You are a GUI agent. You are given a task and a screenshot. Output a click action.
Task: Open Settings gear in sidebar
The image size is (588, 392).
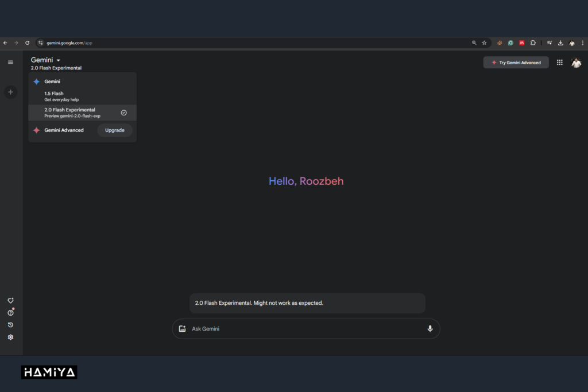click(x=10, y=337)
